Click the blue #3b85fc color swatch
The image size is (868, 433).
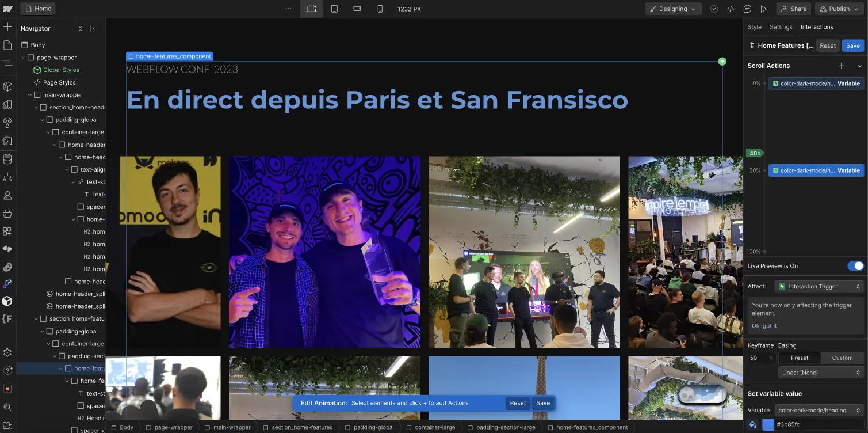click(768, 425)
